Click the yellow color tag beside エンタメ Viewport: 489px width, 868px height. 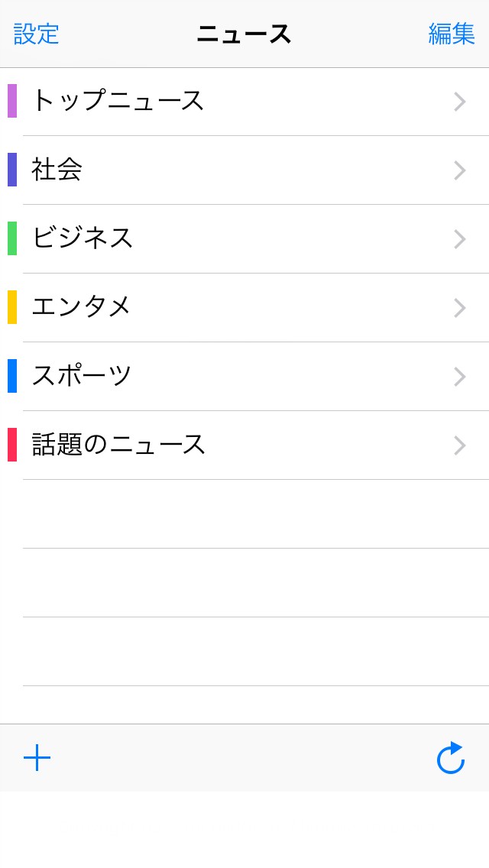[x=12, y=307]
